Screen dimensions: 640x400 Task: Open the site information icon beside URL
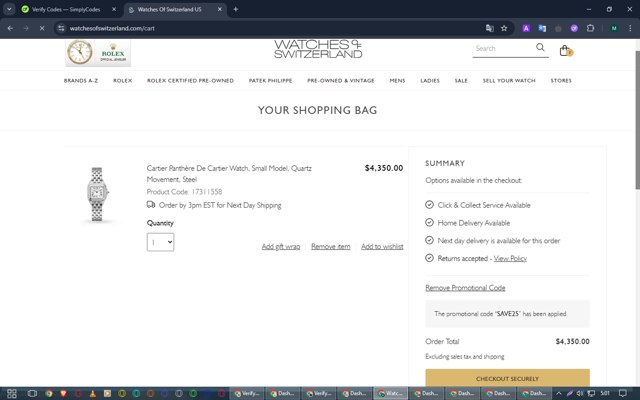pos(61,28)
